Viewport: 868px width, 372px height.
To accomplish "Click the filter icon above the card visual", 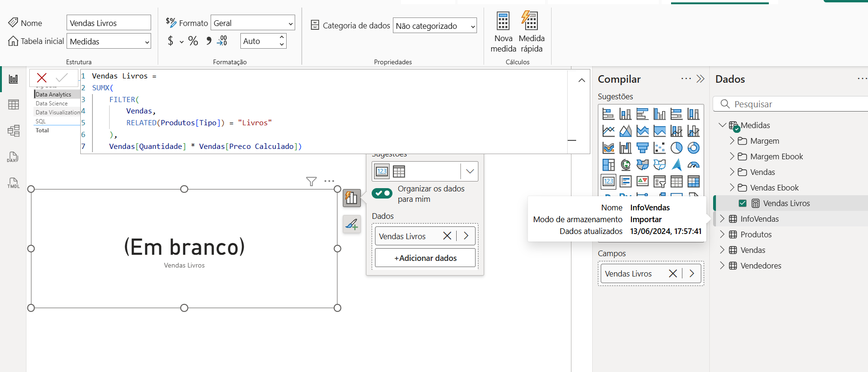I will point(311,181).
